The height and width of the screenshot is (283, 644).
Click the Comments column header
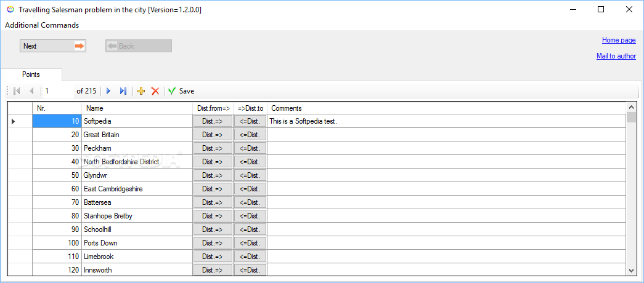point(446,108)
